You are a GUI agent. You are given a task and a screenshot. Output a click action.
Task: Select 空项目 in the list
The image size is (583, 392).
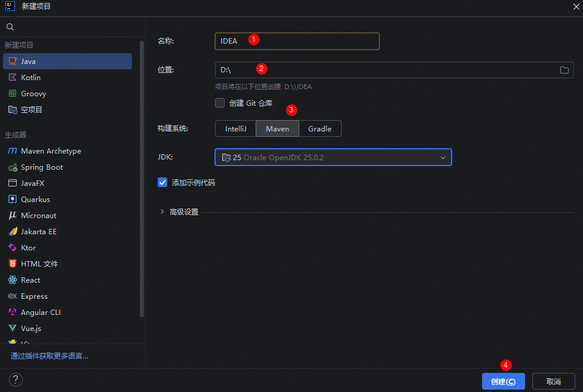coord(67,110)
